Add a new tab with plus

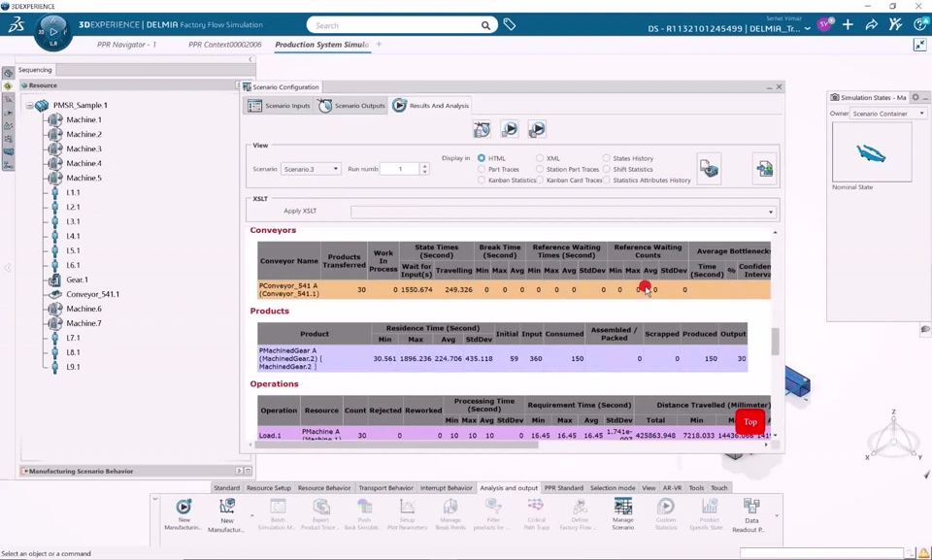(x=379, y=44)
